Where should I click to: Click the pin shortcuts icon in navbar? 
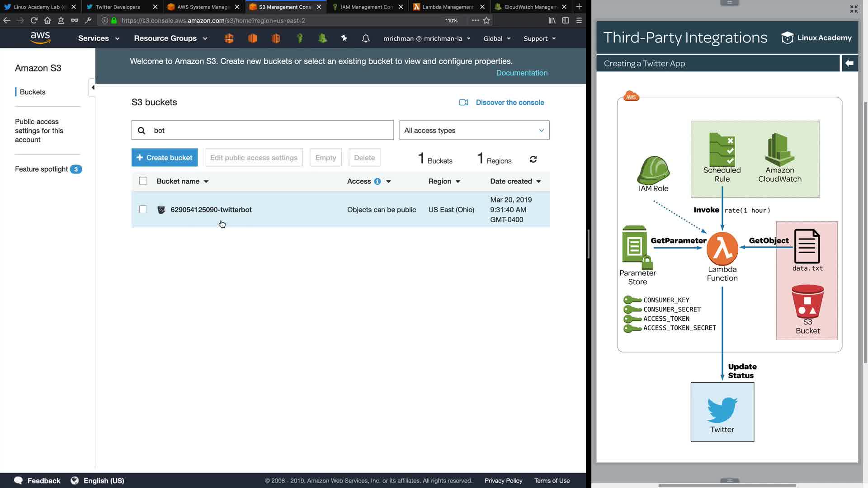(x=344, y=38)
